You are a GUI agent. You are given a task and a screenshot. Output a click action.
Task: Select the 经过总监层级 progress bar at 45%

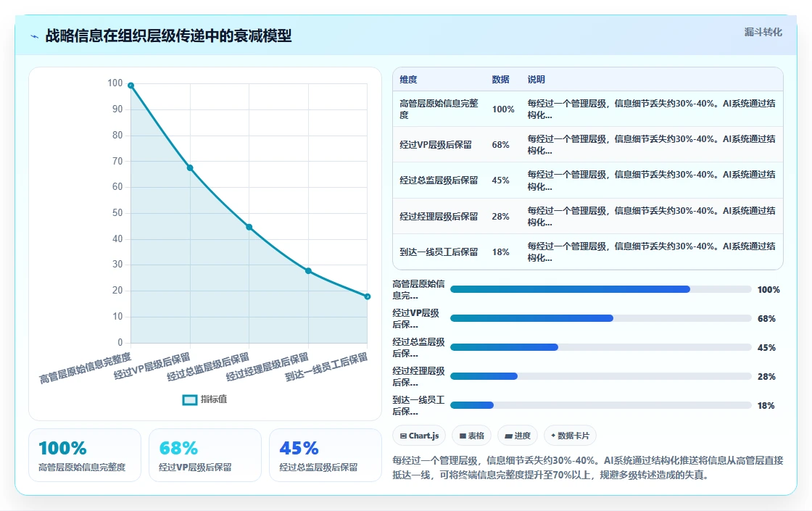tap(601, 347)
